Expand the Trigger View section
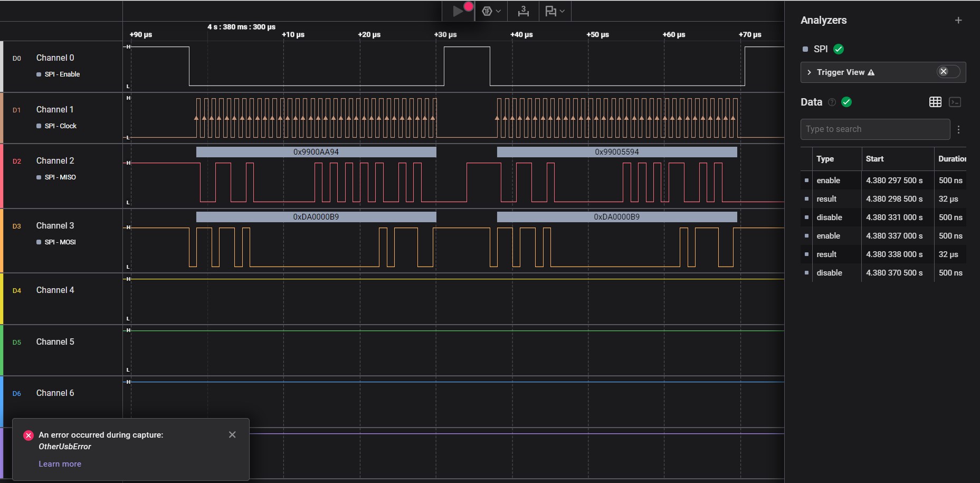 click(x=809, y=72)
